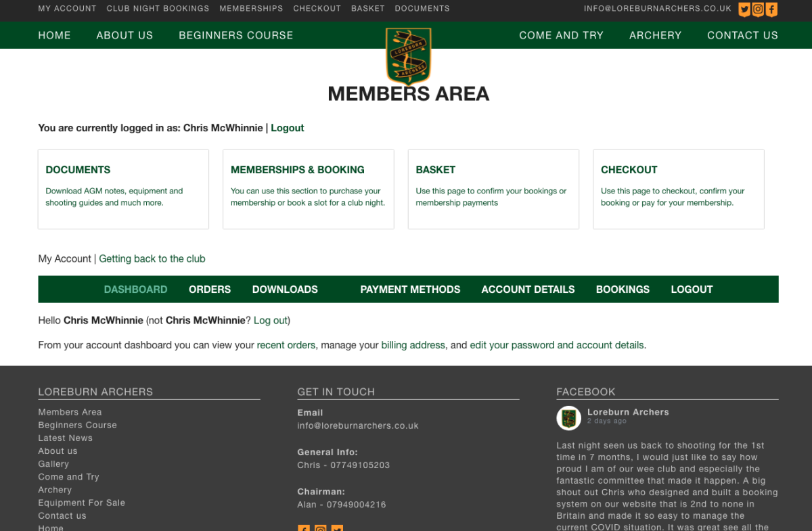This screenshot has height=531, width=812.
Task: Click the Logout link beside the username
Action: 288,128
